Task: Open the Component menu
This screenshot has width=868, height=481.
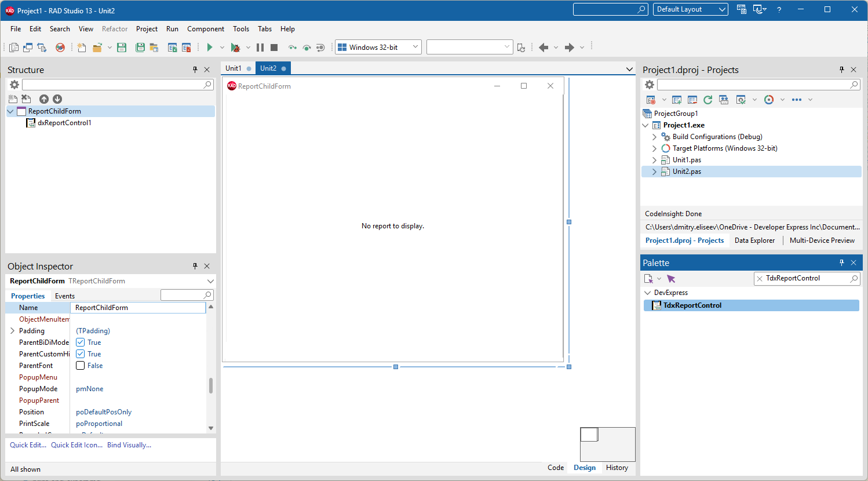Action: 206,29
